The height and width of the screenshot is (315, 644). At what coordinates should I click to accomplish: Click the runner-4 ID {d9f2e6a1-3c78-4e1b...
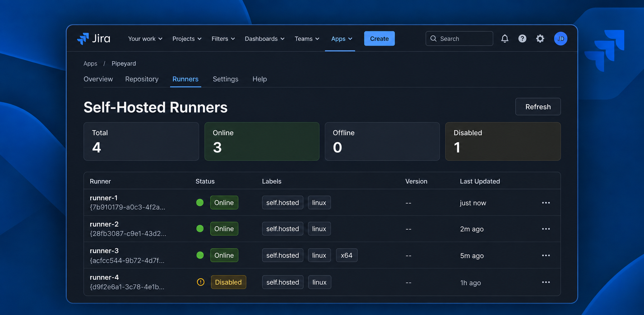coord(127,287)
